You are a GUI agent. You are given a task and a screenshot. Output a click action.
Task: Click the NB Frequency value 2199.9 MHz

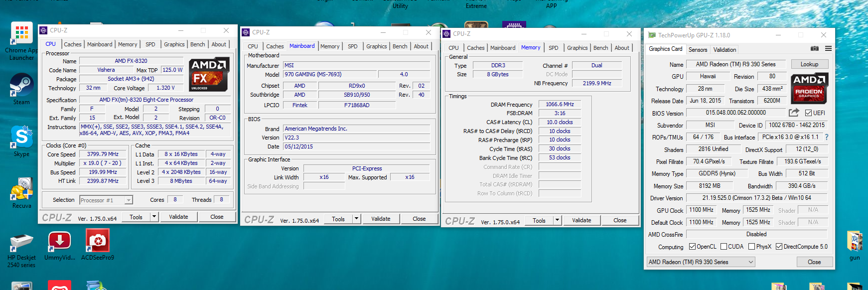[597, 84]
